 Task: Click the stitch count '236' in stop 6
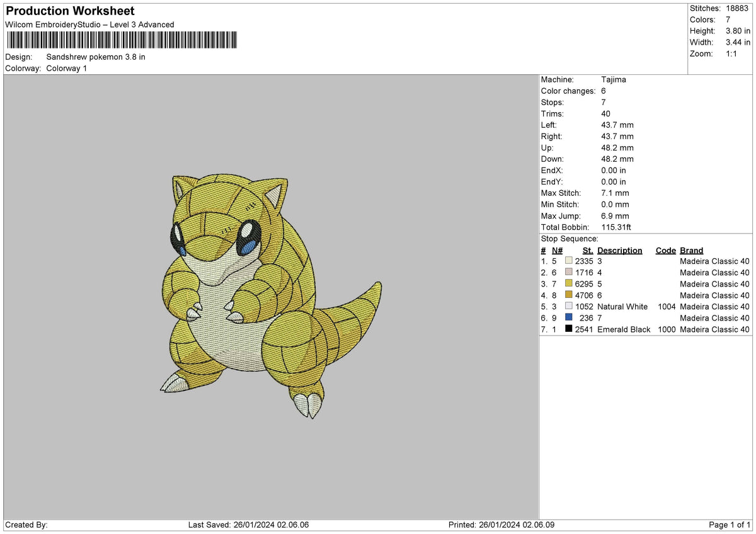[587, 318]
